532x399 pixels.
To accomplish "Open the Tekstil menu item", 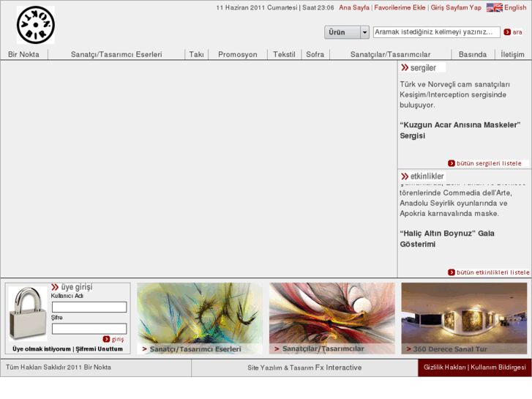I will (284, 54).
